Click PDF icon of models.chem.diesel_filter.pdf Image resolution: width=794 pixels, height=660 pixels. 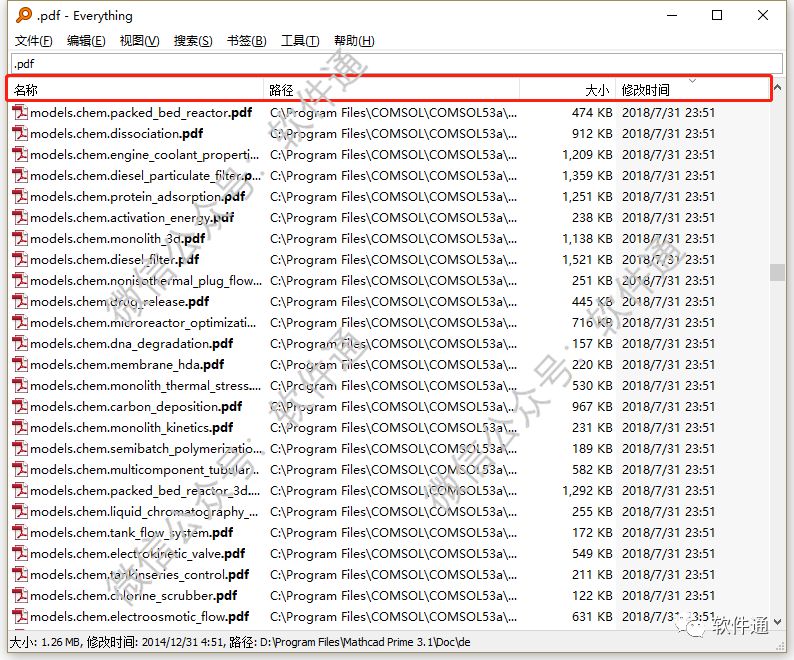[x=20, y=259]
